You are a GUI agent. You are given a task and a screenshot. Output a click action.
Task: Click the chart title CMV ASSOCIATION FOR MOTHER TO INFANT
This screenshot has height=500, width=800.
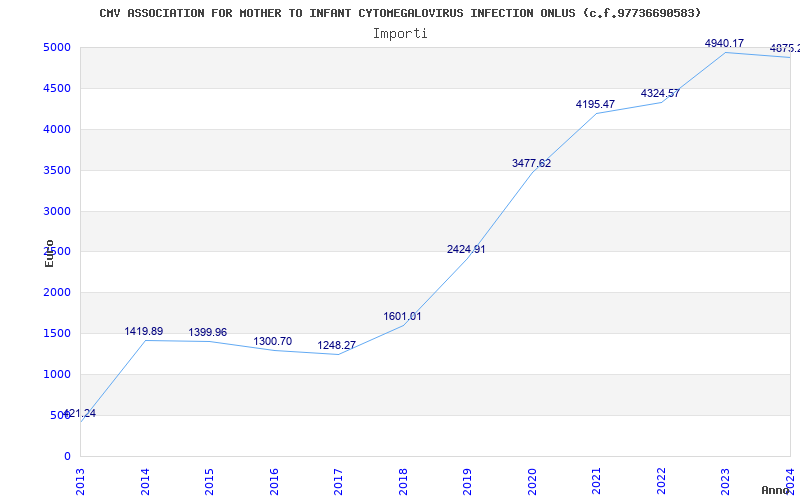click(x=400, y=13)
